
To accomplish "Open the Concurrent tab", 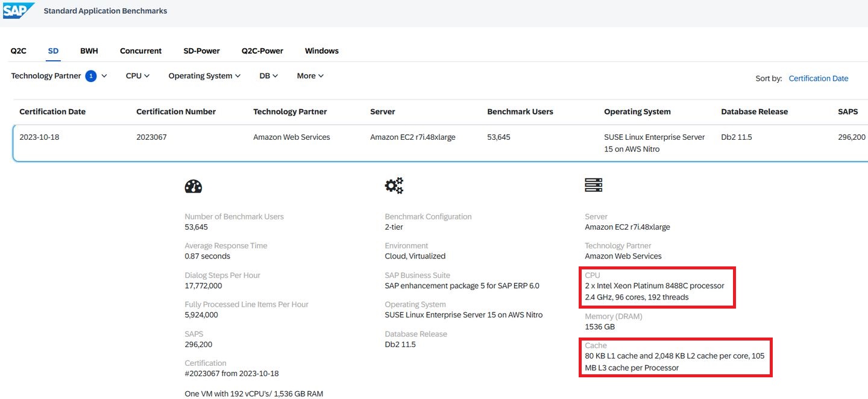I will (x=140, y=51).
